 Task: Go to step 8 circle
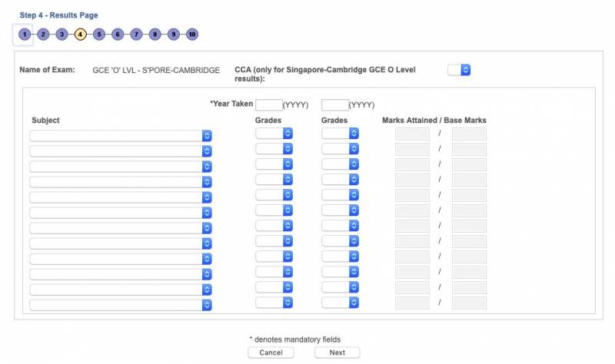(155, 35)
